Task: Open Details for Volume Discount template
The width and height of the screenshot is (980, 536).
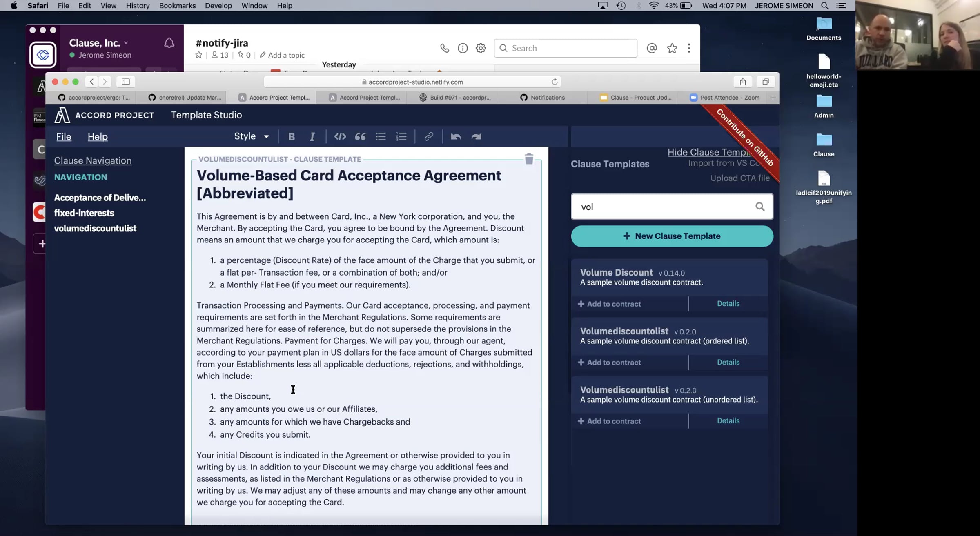Action: (728, 303)
